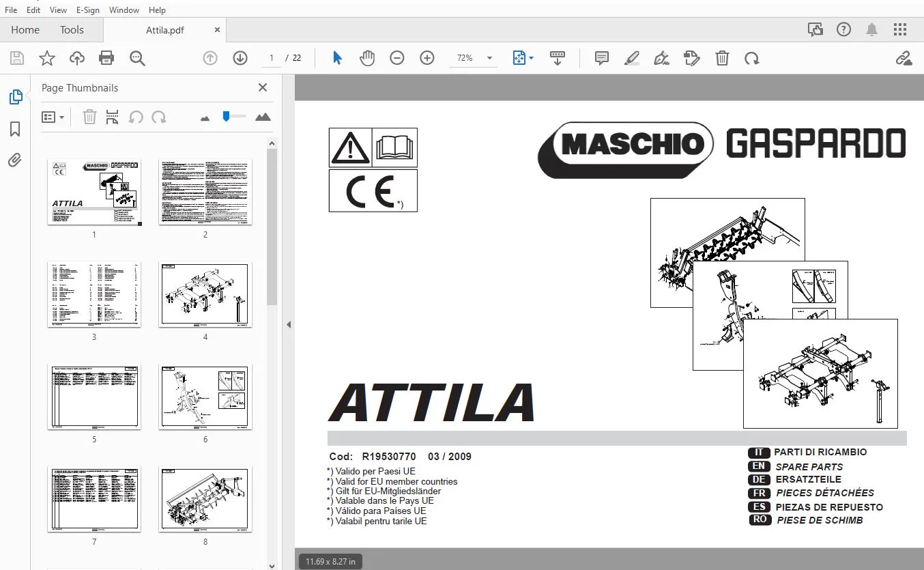Click the thumbnails panel scrollbar thumb

coord(272,227)
